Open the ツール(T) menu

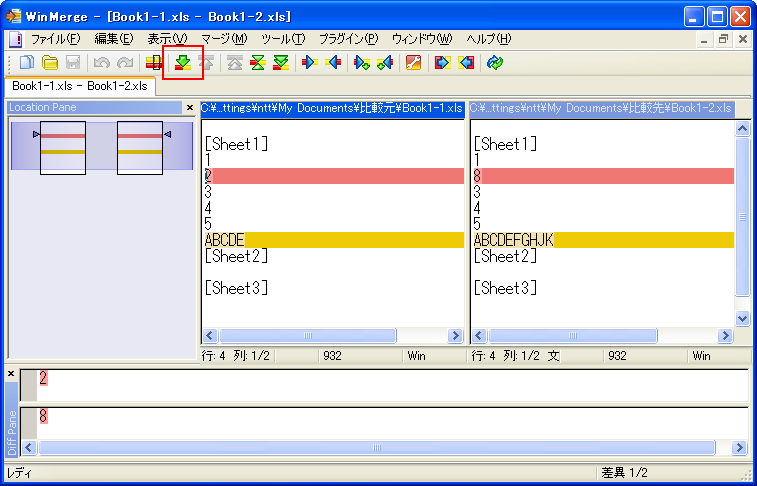pos(283,39)
